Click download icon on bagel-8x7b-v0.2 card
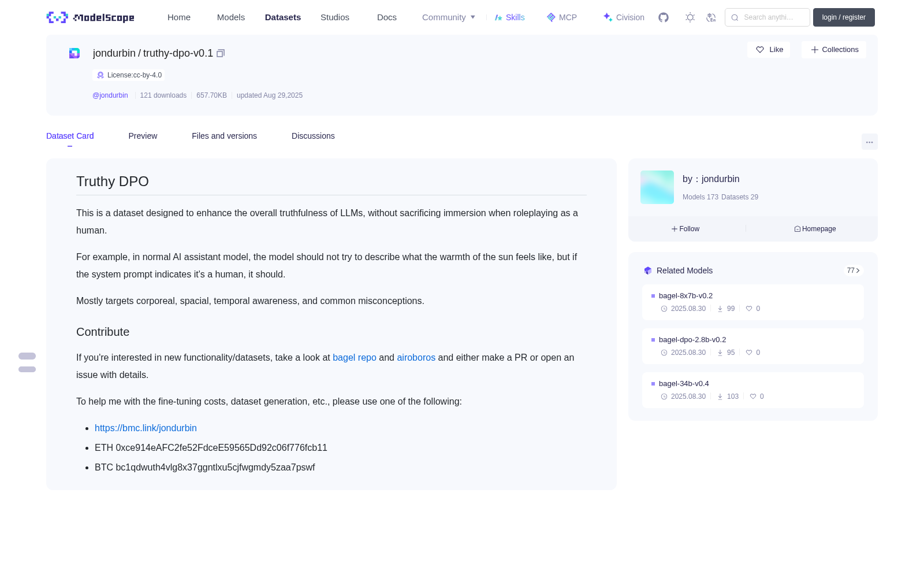The height and width of the screenshot is (578, 924). (720, 309)
